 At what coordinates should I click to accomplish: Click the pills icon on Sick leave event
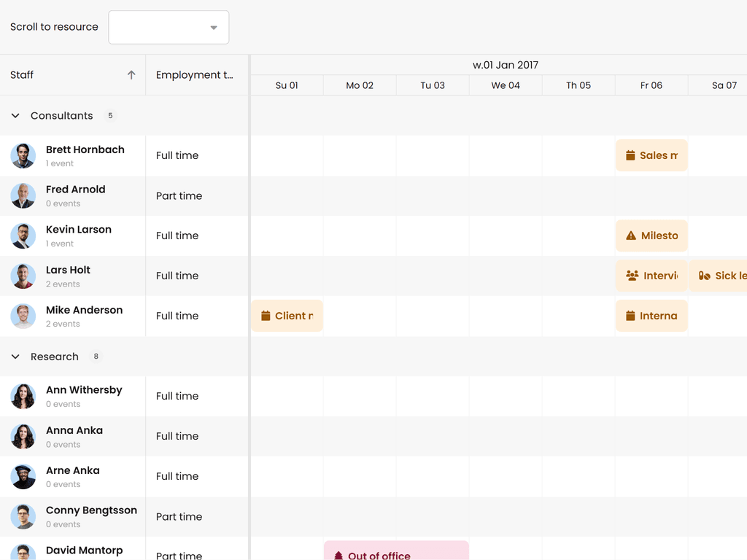(704, 276)
